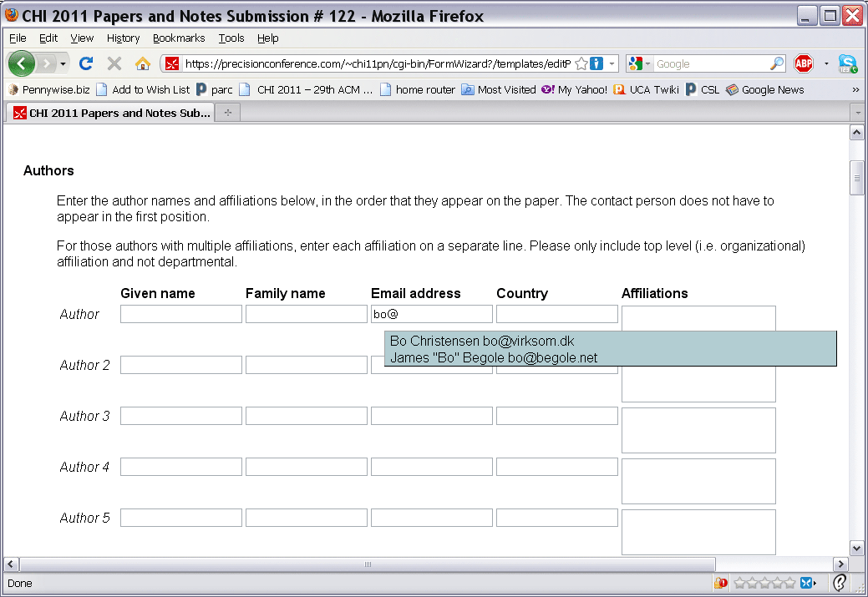Open the address bar URL history dropdown

tap(612, 63)
